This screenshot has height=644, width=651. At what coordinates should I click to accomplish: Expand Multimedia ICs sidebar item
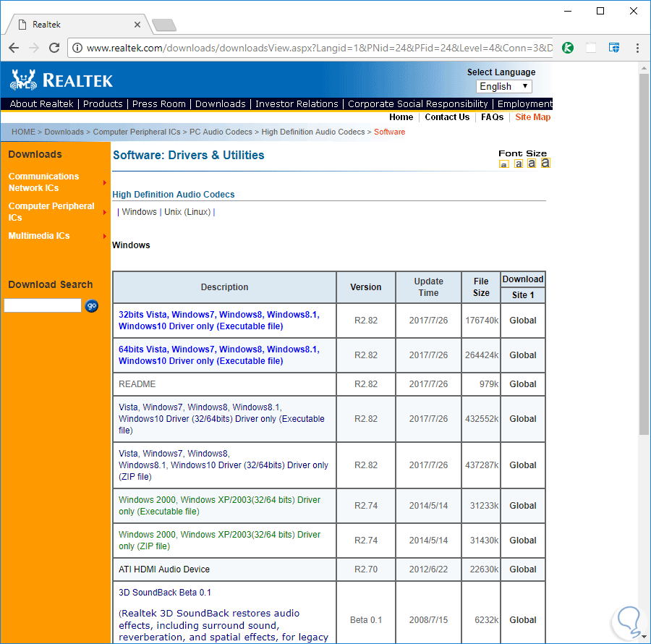pyautogui.click(x=56, y=236)
